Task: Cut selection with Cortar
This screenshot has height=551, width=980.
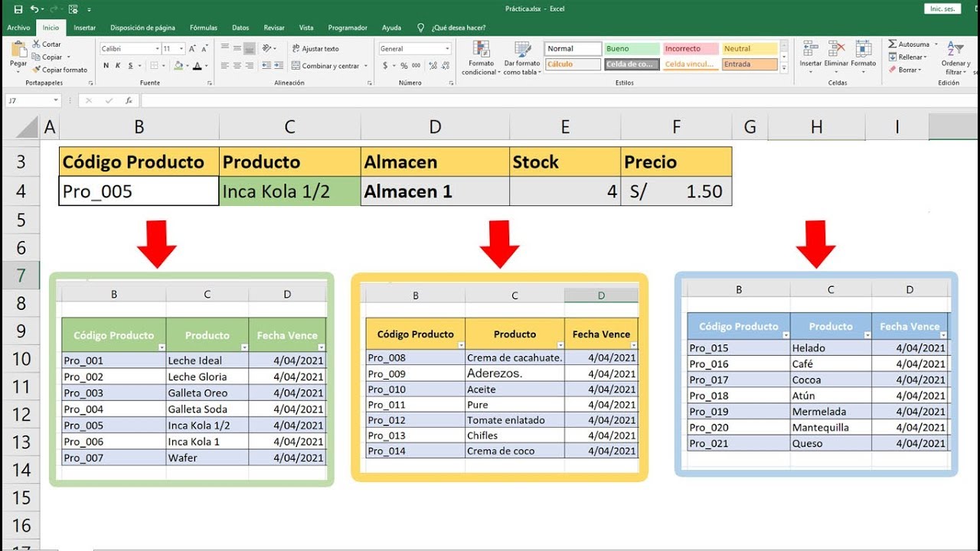Action: (47, 44)
